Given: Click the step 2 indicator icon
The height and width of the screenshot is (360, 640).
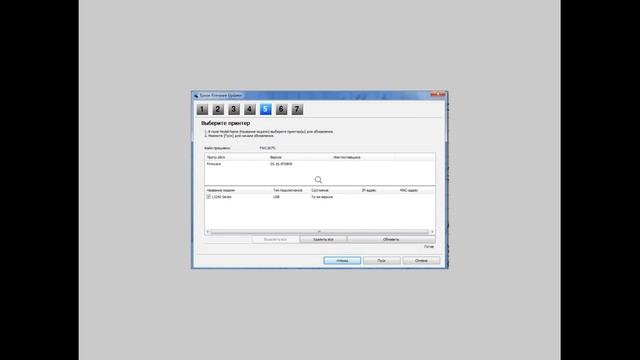Looking at the screenshot, I should [218, 109].
